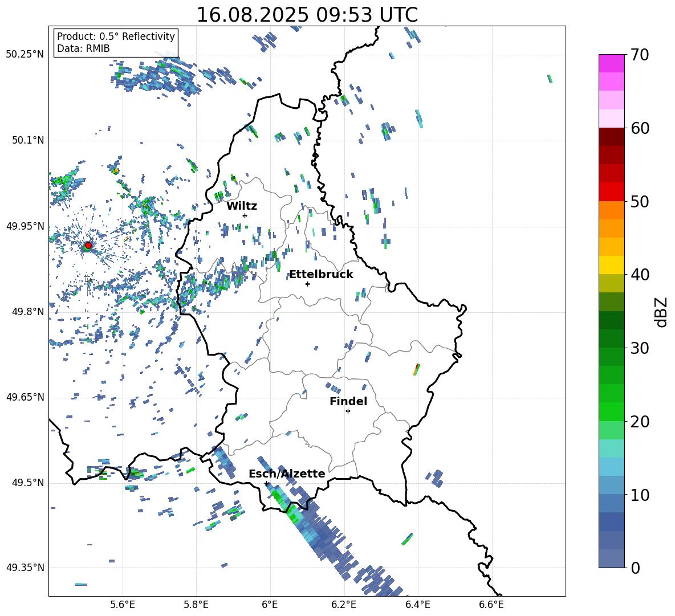Click the Esch/Alzette station cross marker
Viewport: 675px width, 616px height.
coord(266,483)
